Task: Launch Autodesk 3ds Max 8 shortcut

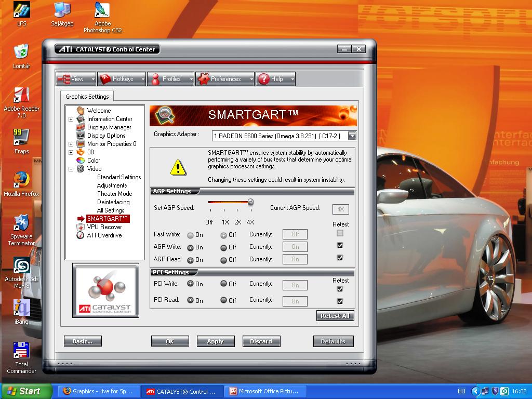Action: 21,272
